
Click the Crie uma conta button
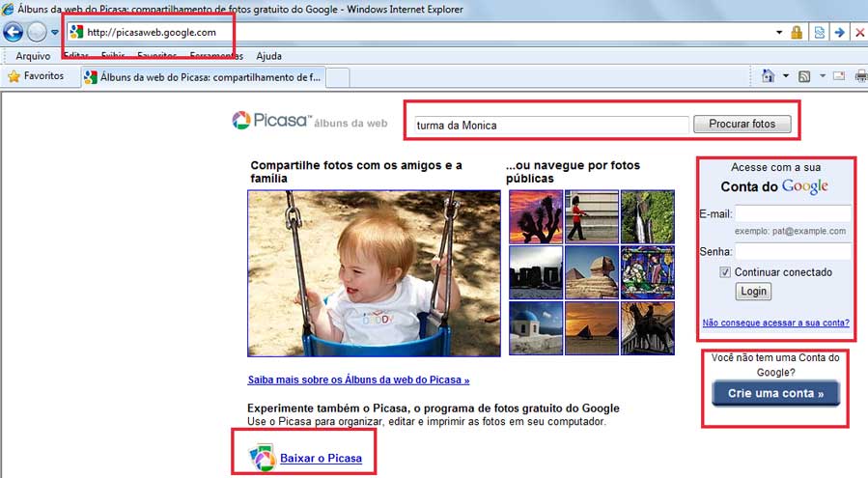pyautogui.click(x=775, y=393)
